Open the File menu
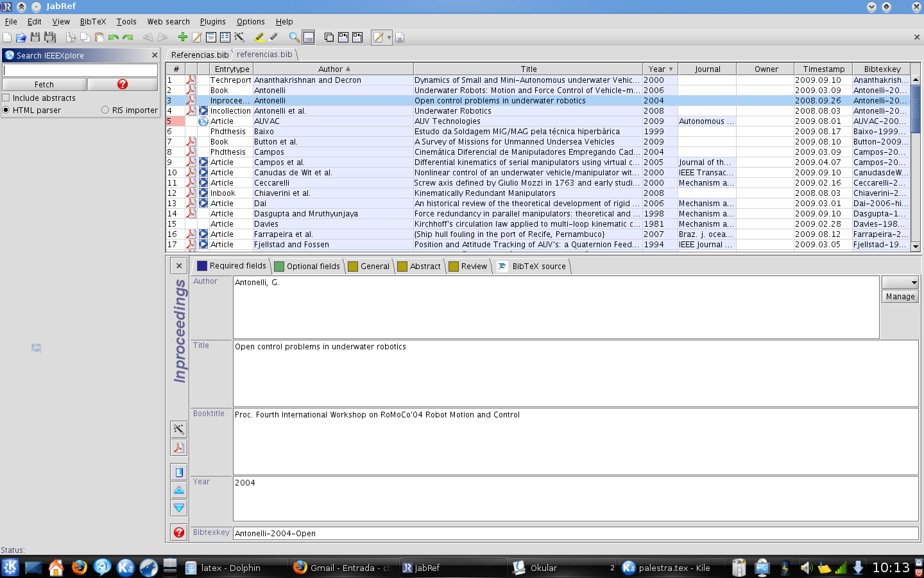The height and width of the screenshot is (578, 924). coord(11,21)
